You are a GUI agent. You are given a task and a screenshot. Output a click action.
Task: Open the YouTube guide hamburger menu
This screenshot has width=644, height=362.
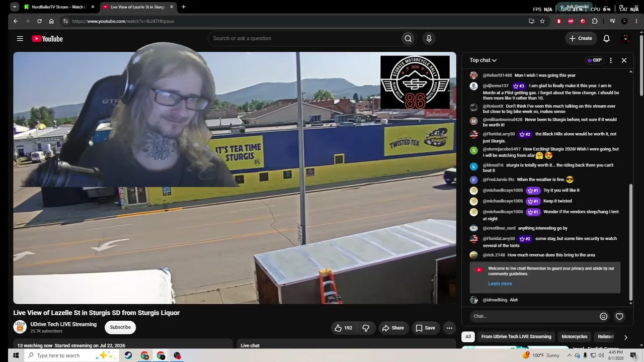point(20,39)
